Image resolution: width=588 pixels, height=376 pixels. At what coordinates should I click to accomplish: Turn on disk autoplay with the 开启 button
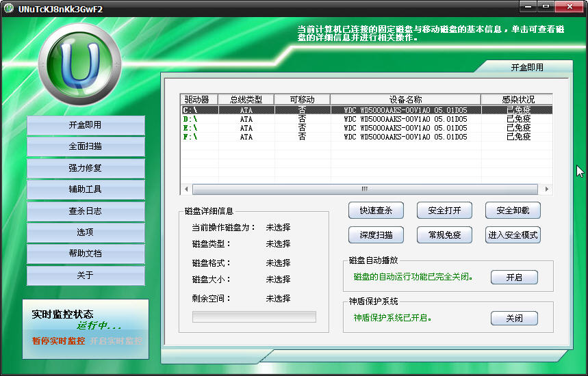[x=513, y=278]
